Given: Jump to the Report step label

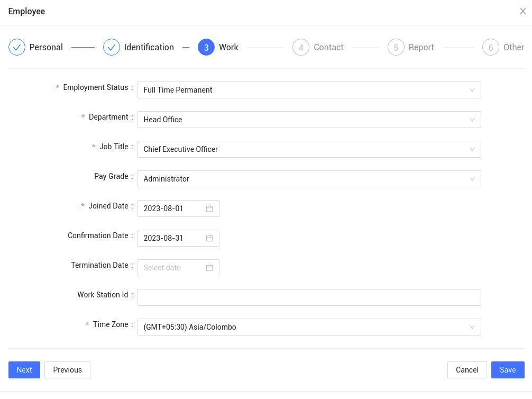Looking at the screenshot, I should point(421,47).
